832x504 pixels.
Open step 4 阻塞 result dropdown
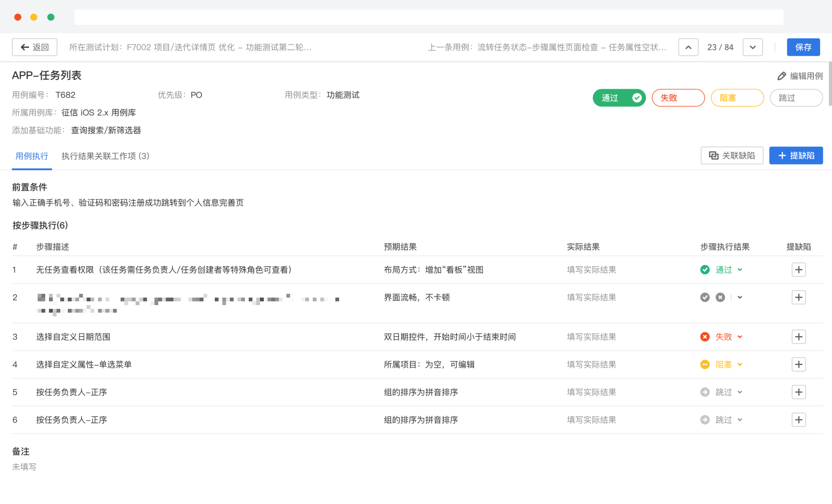[x=740, y=364]
